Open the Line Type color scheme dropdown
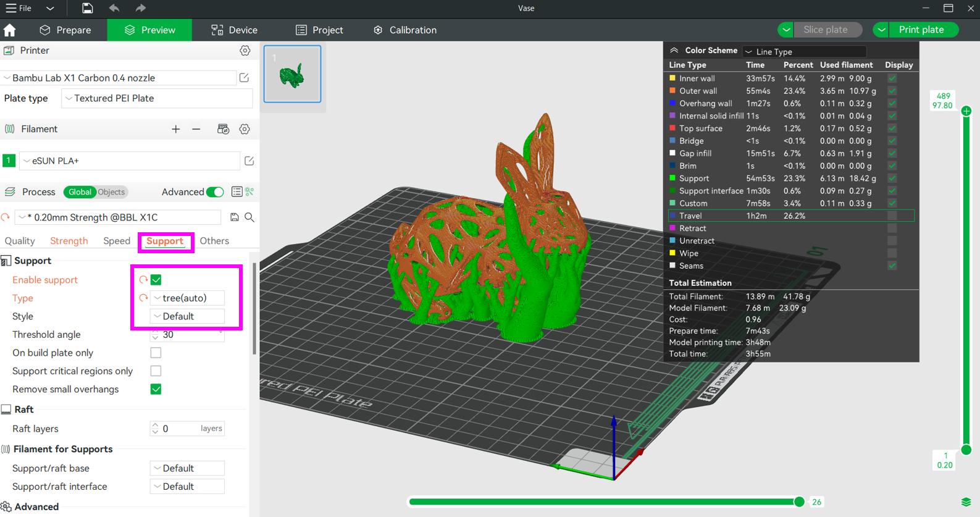Image resolution: width=980 pixels, height=517 pixels. click(x=805, y=52)
